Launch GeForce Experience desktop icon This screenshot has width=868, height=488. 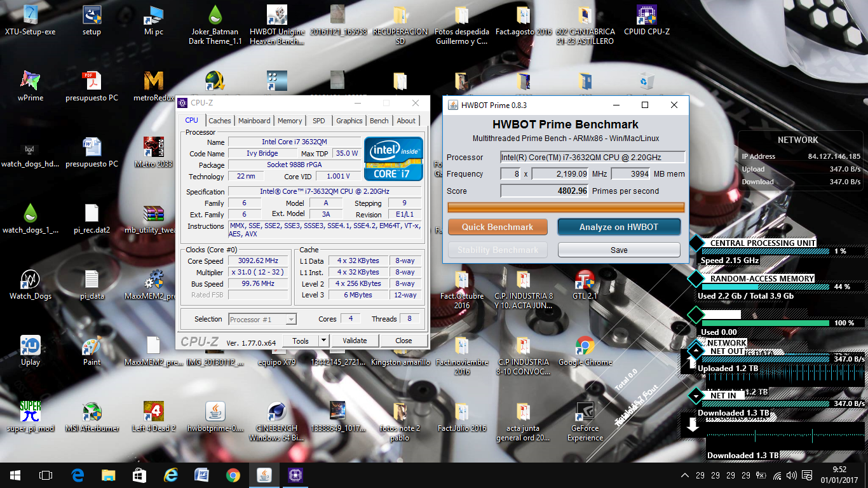coord(585,421)
